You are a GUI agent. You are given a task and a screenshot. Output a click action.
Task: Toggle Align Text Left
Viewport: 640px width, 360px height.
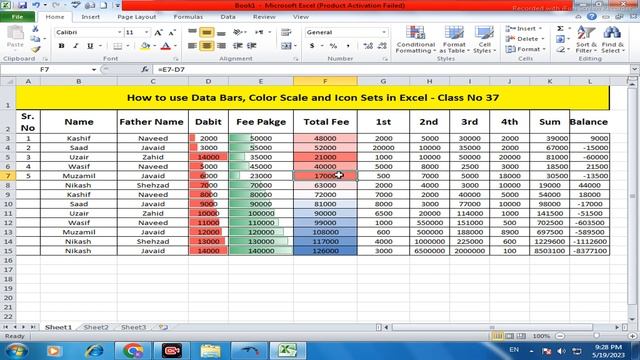tap(192, 46)
